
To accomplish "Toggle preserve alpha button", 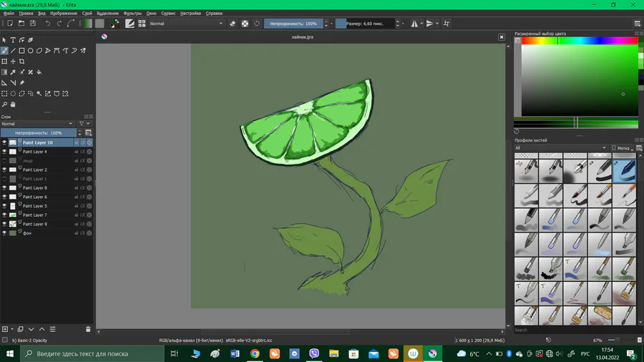I will (245, 24).
